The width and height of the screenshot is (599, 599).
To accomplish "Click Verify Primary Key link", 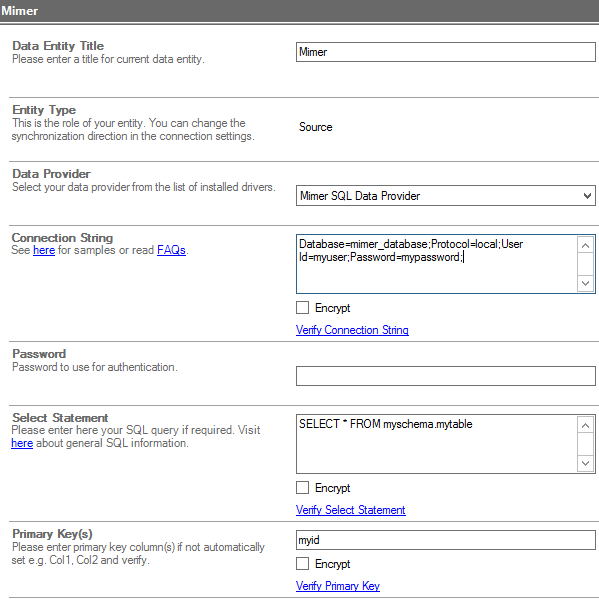I will 338,586.
